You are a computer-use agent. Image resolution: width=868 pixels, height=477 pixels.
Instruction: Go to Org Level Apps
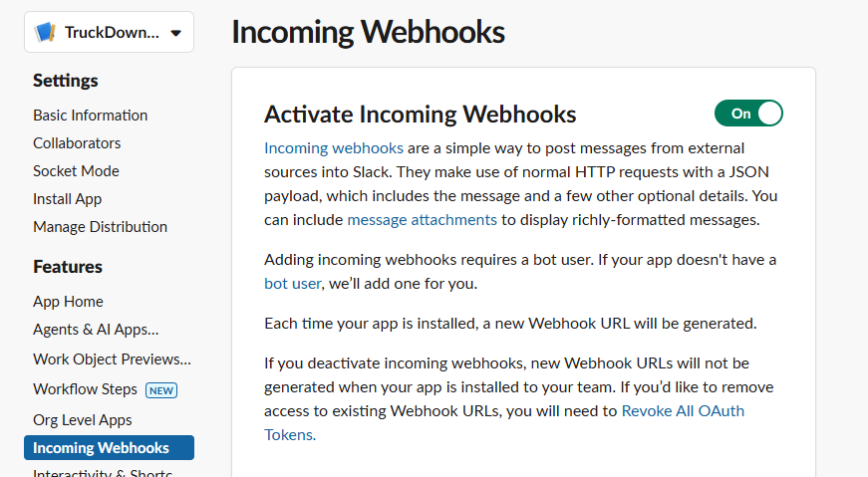(x=83, y=420)
